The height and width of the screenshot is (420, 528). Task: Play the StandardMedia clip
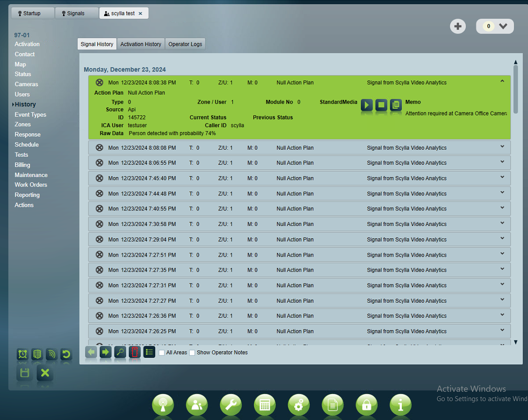[x=367, y=105]
